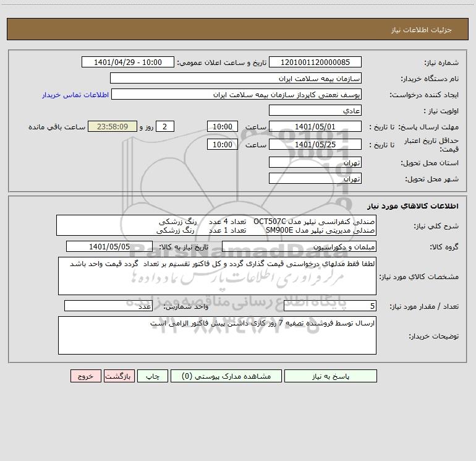476x461 pixels.
Task: Click the response deadline time 10:00 field
Action: pyautogui.click(x=222, y=126)
